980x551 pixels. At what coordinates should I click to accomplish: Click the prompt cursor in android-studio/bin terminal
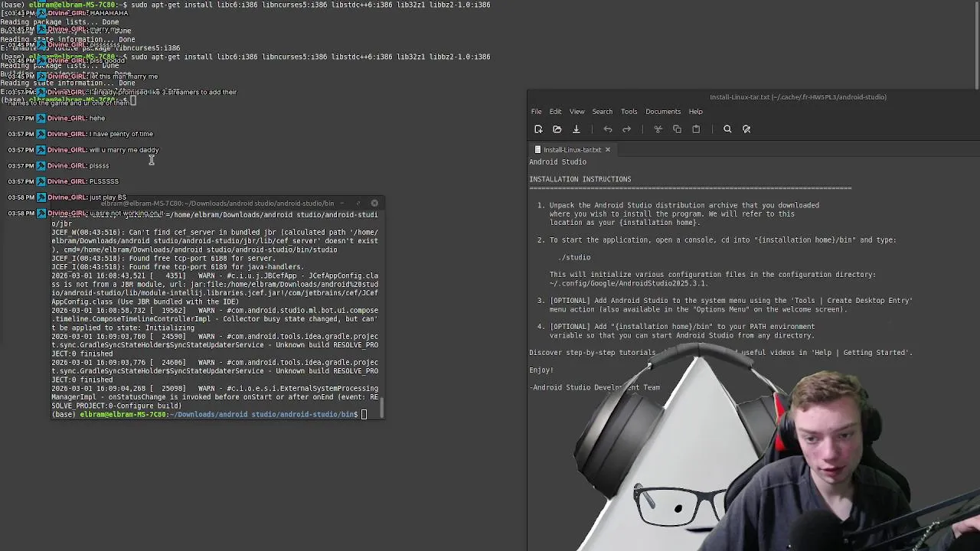pos(364,415)
